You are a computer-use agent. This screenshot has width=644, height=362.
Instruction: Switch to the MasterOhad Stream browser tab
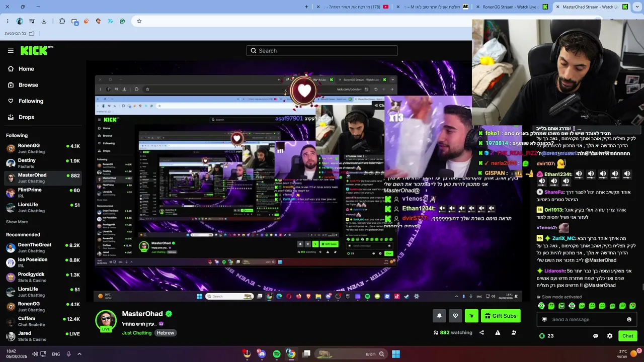tap(591, 7)
